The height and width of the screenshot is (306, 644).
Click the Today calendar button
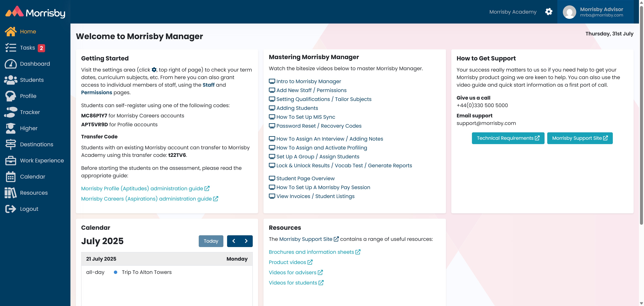(x=211, y=241)
